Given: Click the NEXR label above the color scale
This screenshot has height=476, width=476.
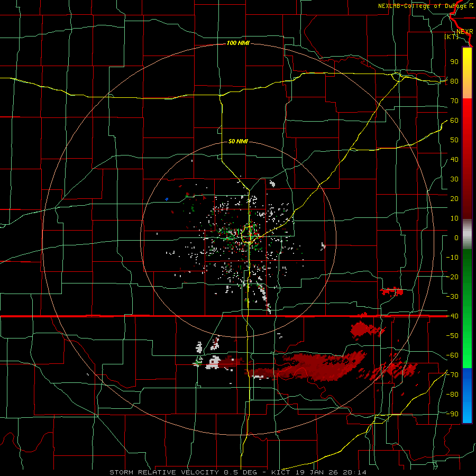Looking at the screenshot, I should [x=465, y=32].
